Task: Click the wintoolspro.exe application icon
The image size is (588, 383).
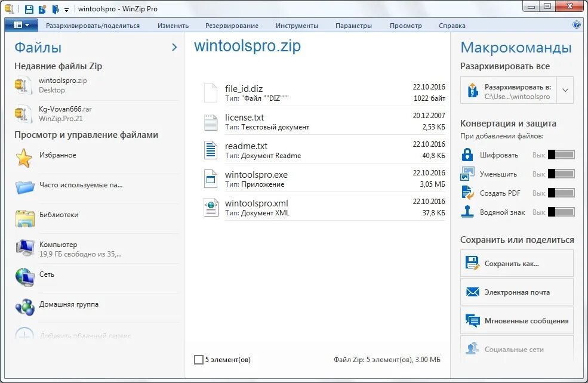Action: click(x=210, y=179)
